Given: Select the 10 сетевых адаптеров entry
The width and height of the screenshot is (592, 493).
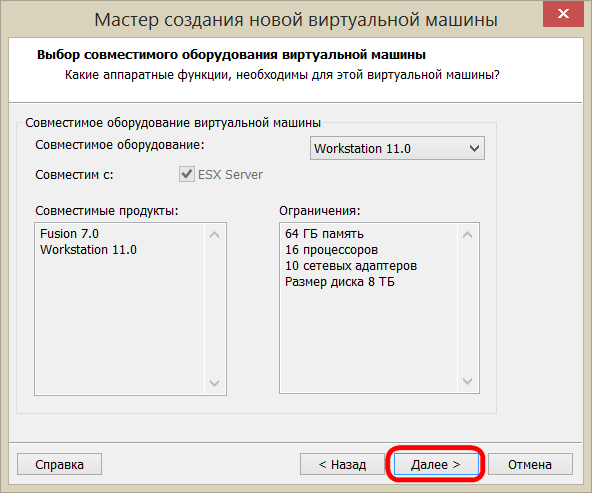Looking at the screenshot, I should [x=351, y=266].
